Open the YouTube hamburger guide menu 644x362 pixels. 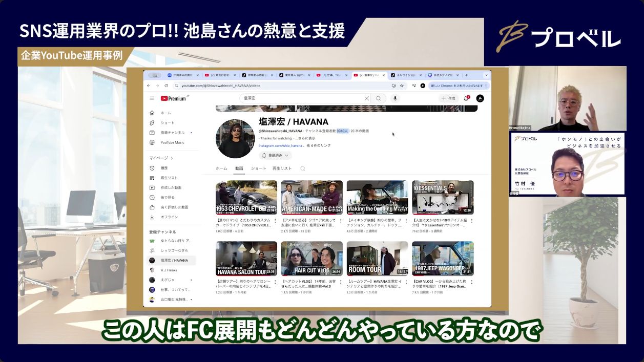point(152,98)
